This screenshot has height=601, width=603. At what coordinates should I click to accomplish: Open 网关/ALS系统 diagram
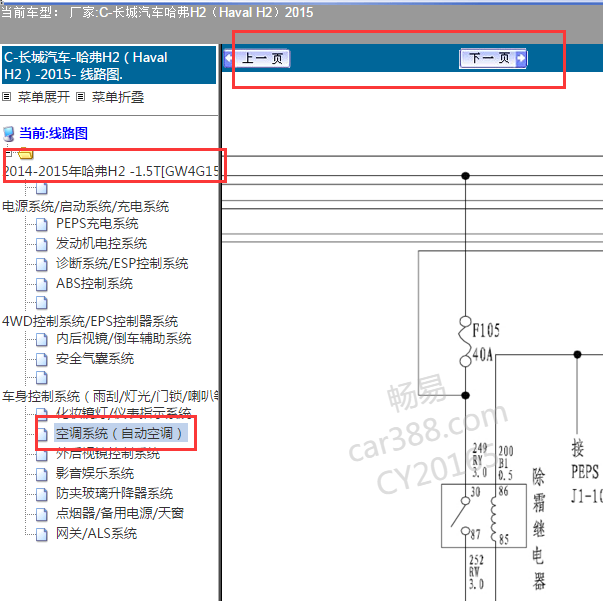tap(96, 533)
